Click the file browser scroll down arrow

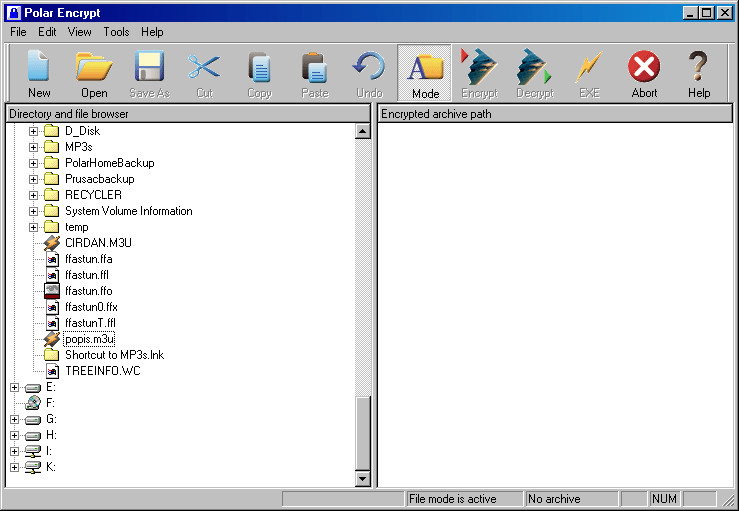tap(362, 479)
